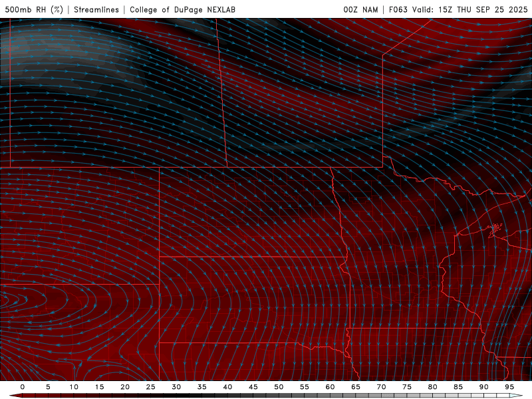Click the colorbar label "50"
This screenshot has height=399, width=532.
pyautogui.click(x=279, y=387)
